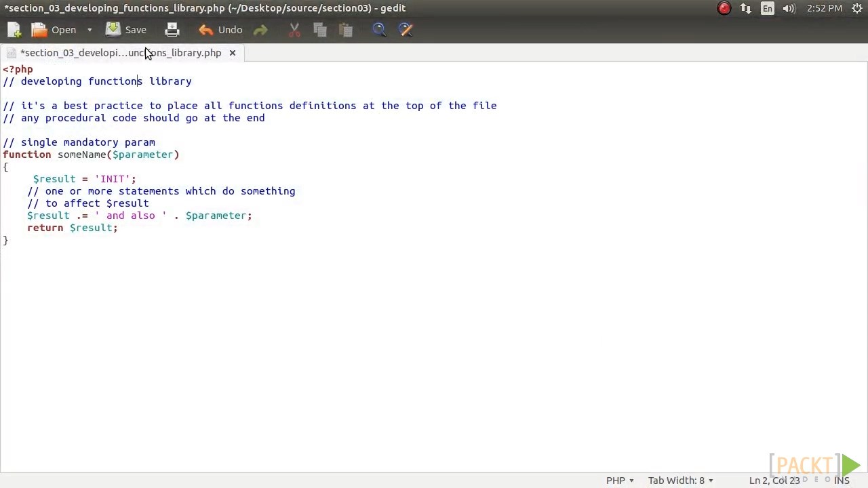Screen dimensions: 868x488
Task: Paste with the clipboard icon
Action: (346, 30)
